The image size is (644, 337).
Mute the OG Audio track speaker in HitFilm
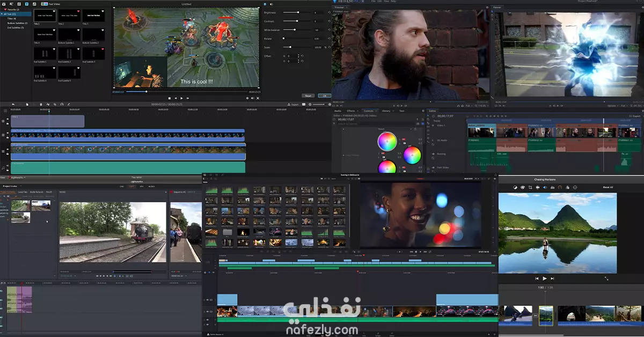[x=433, y=140]
